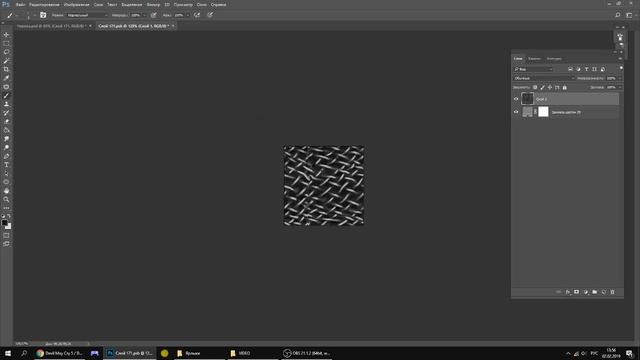
Task: Toggle filter for adjustment layers
Action: tap(578, 69)
